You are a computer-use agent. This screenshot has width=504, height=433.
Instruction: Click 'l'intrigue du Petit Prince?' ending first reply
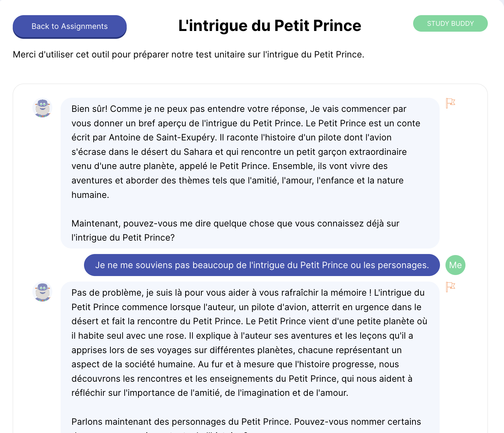click(x=123, y=238)
